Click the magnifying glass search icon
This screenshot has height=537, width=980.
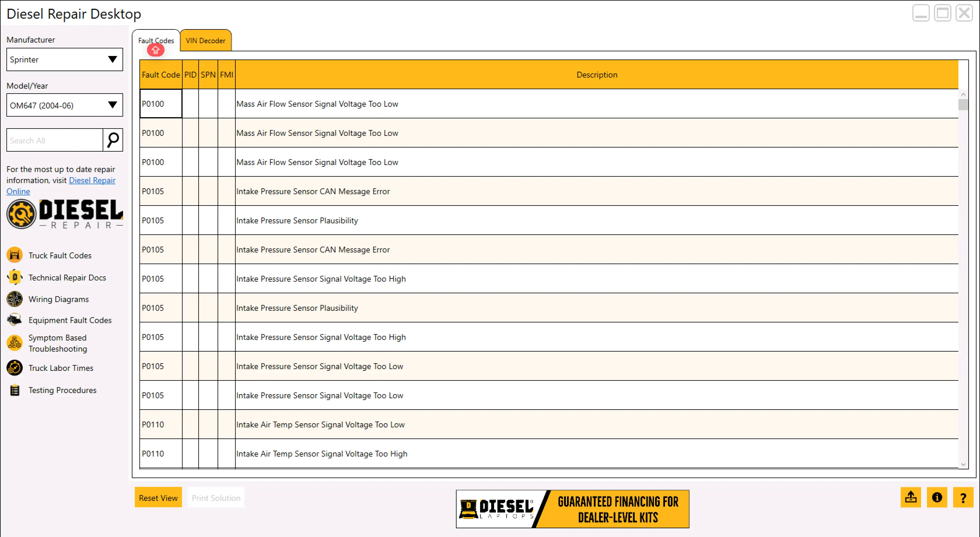113,140
